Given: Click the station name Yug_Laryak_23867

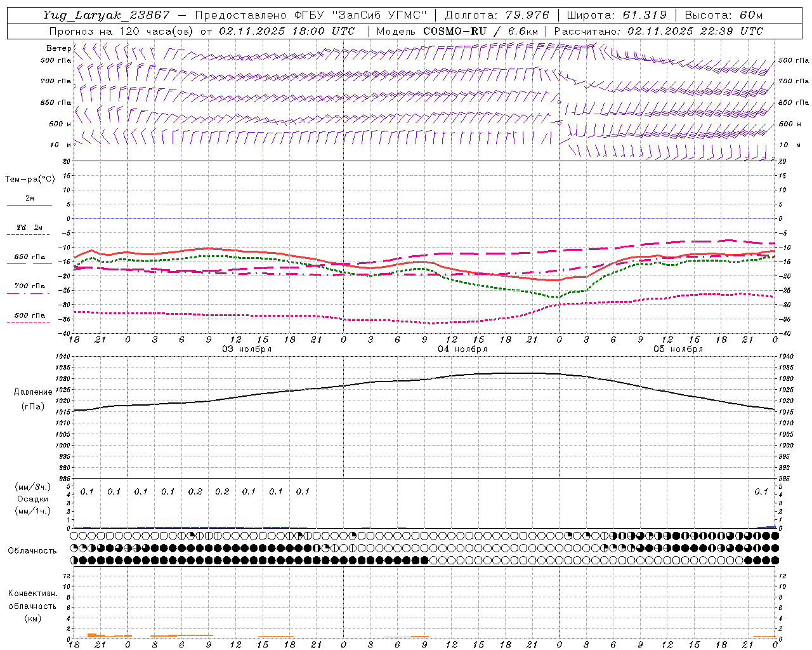Looking at the screenshot, I should tap(106, 15).
